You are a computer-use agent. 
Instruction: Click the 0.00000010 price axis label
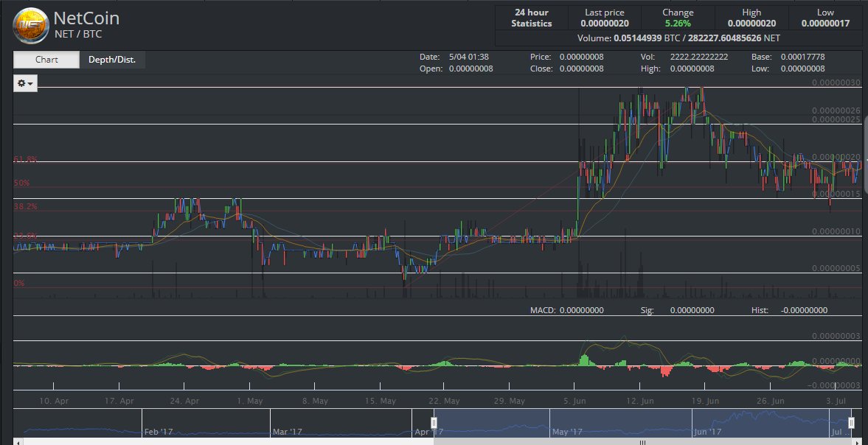coord(836,231)
